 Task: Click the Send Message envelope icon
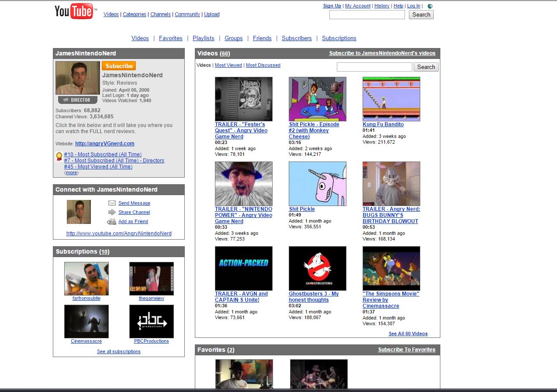[112, 203]
